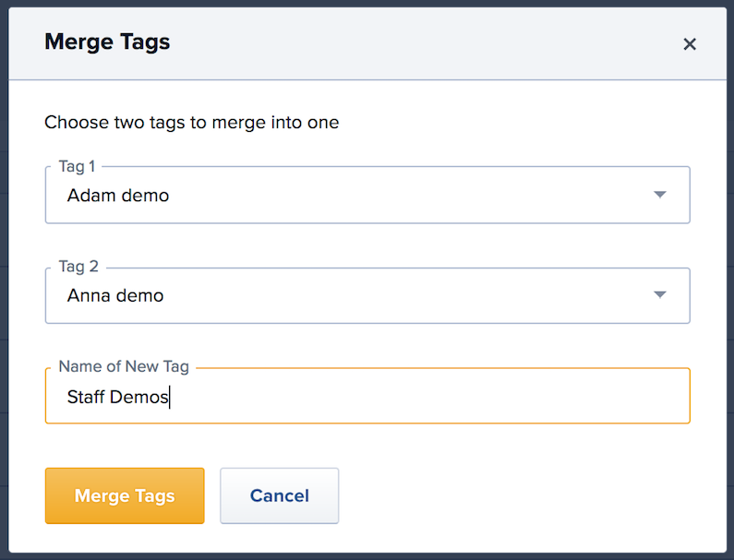Select the 'Anna demo' value text
This screenshot has height=560, width=734.
(114, 296)
